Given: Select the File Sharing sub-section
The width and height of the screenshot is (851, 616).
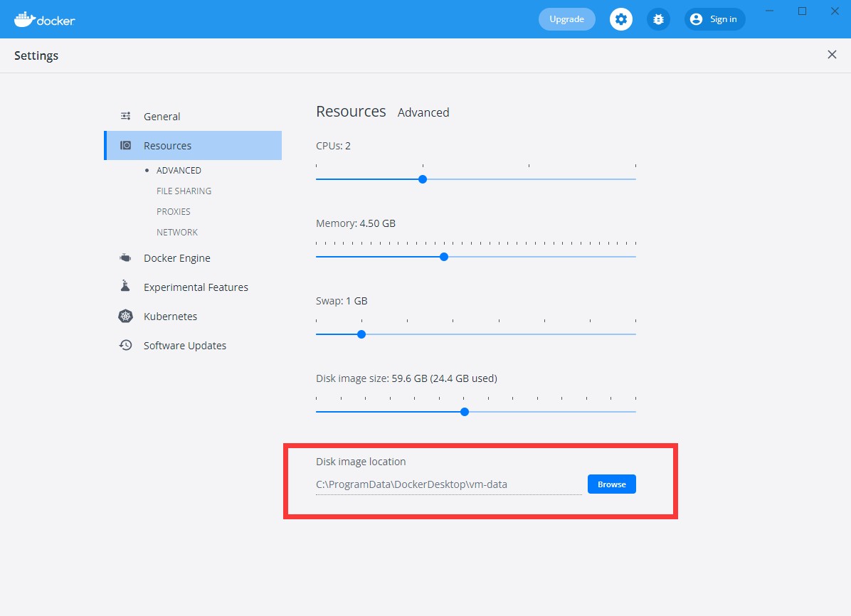Looking at the screenshot, I should click(x=184, y=191).
